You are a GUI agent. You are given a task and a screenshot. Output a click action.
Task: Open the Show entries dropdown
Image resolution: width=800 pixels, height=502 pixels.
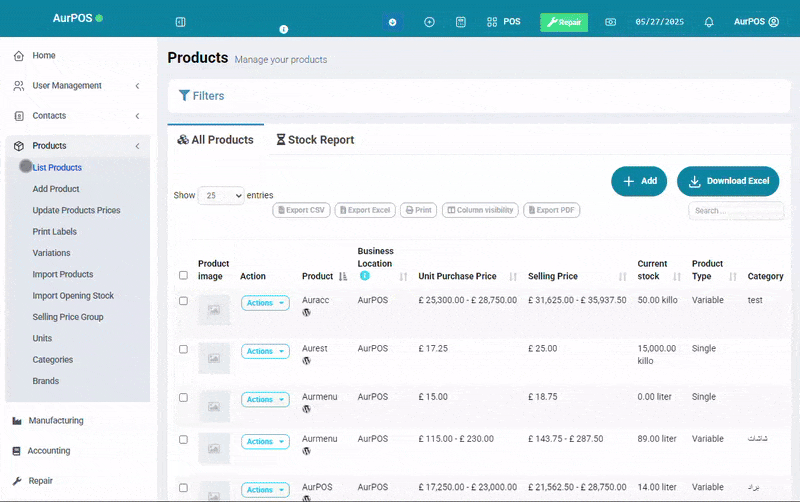(221, 195)
